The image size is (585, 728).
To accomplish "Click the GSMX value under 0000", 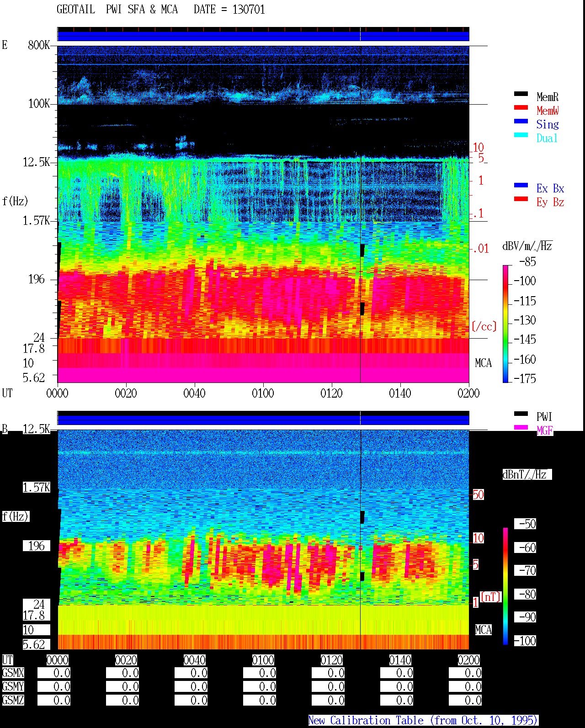I will click(x=54, y=673).
